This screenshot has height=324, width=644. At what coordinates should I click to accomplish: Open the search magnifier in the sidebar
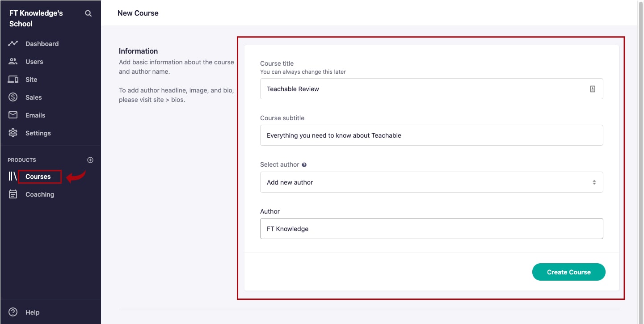pos(88,13)
